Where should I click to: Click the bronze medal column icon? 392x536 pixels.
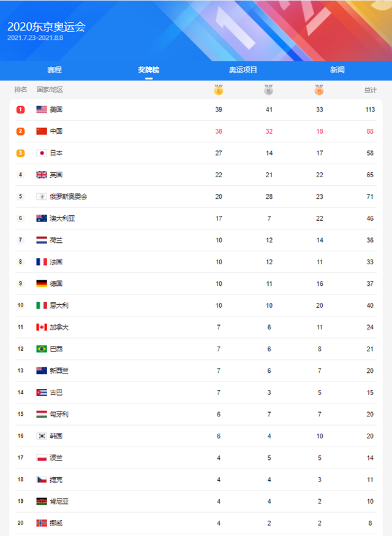click(x=319, y=90)
